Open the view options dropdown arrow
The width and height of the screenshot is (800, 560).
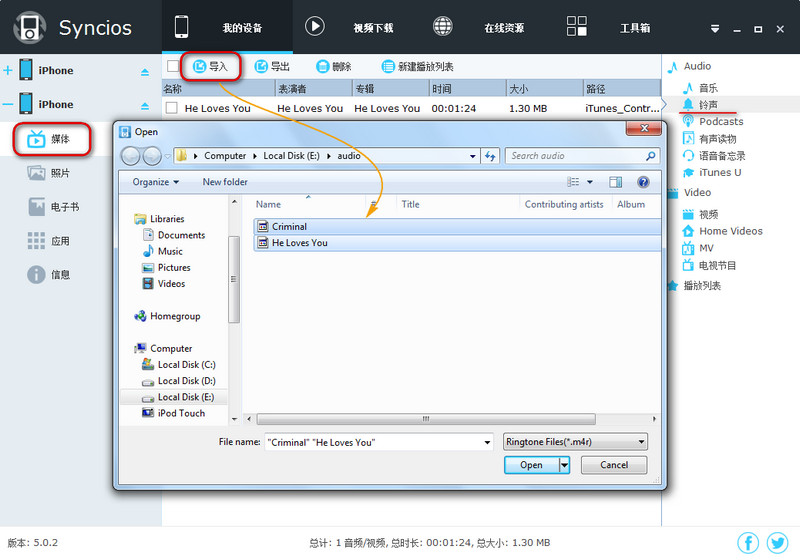tap(590, 182)
